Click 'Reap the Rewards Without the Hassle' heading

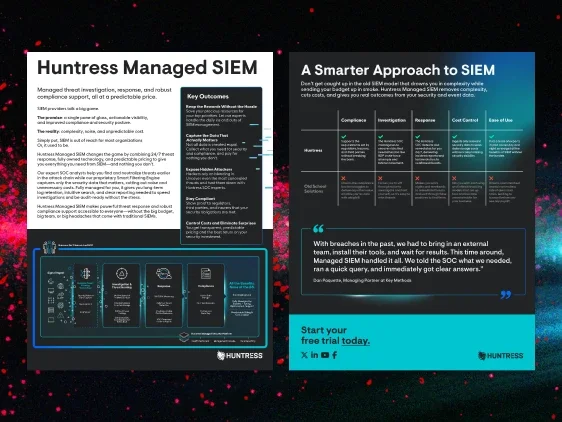coord(221,106)
